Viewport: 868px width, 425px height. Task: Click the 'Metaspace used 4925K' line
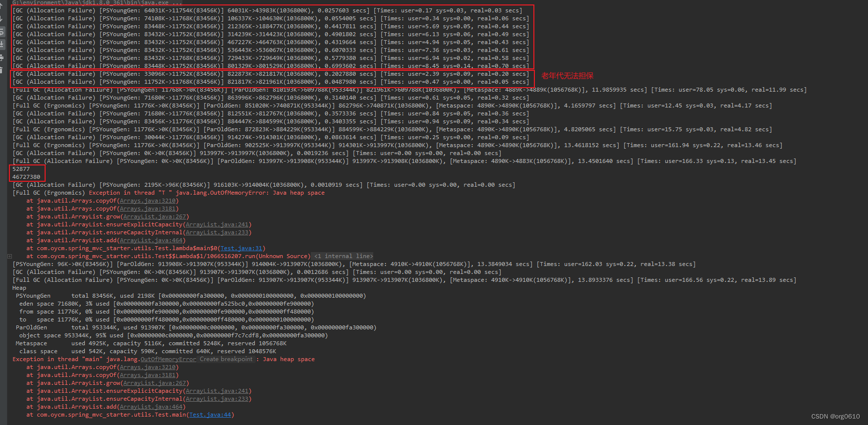click(x=151, y=343)
